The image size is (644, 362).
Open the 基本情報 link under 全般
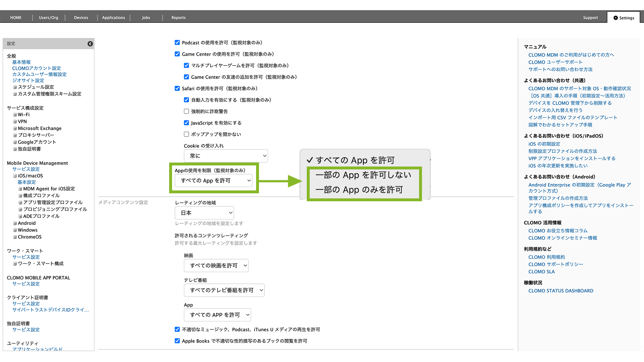(x=21, y=62)
